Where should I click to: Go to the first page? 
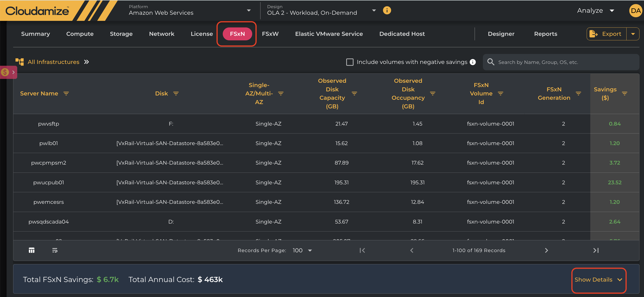362,250
